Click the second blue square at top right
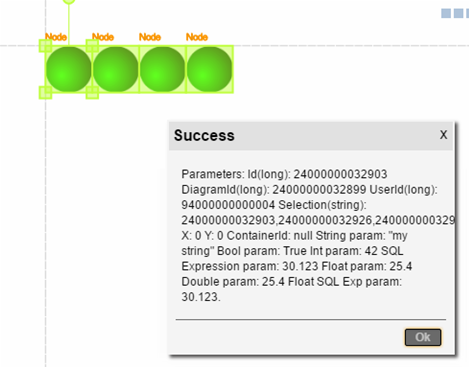469x367 pixels. click(x=458, y=13)
